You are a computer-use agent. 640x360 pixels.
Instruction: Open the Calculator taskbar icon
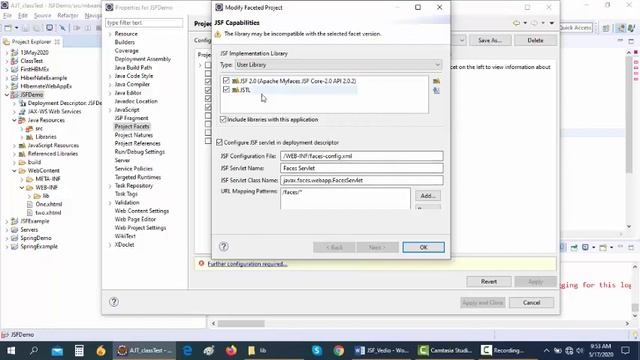click(79, 350)
